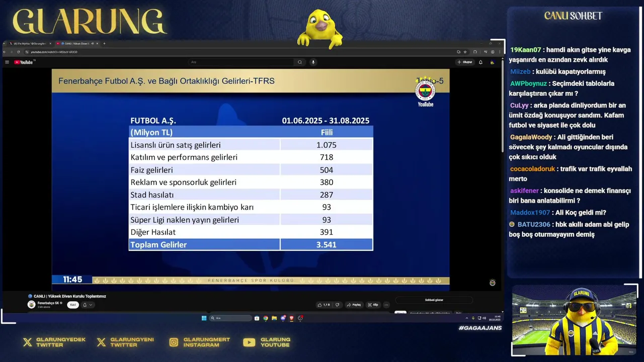The image size is (644, 362).
Task: Reload the page with the refresh button
Action: point(19,52)
